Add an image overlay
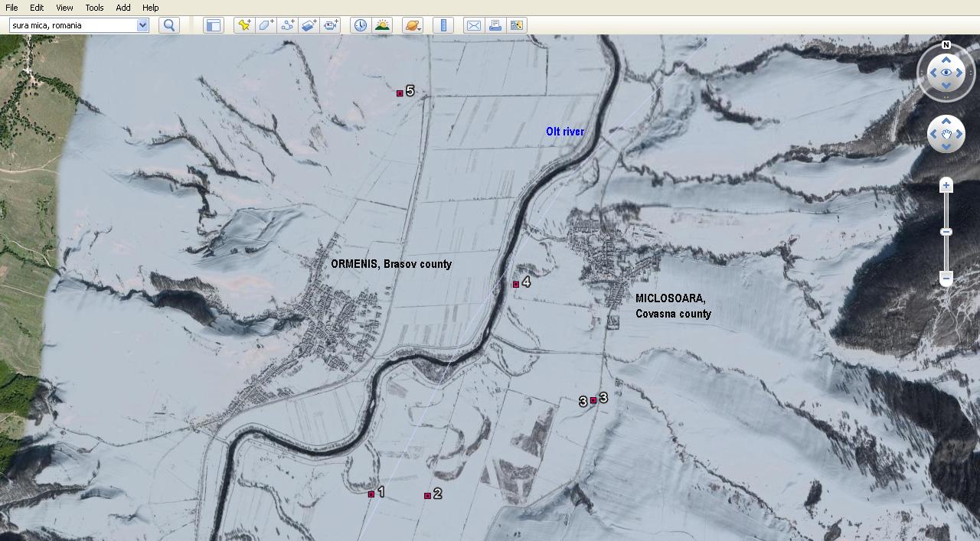 (309, 25)
